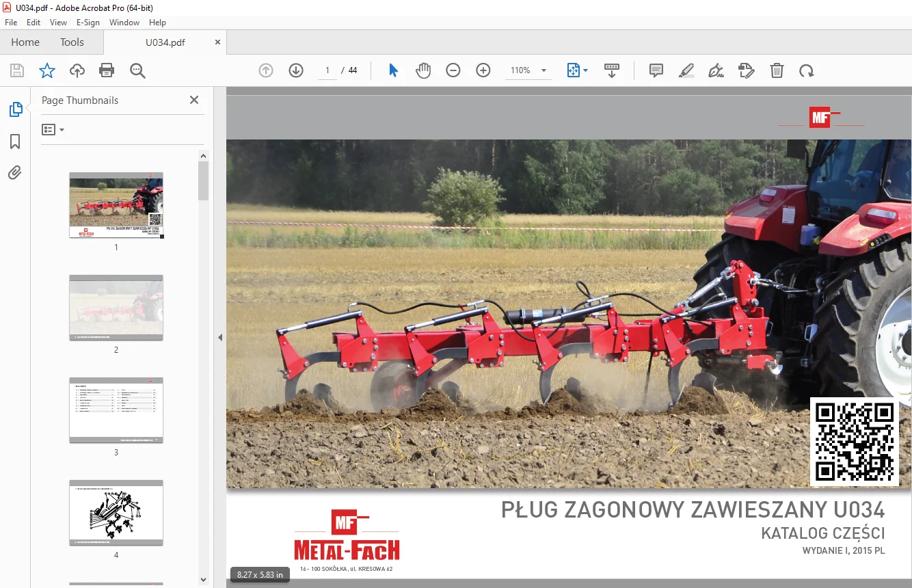Image resolution: width=912 pixels, height=588 pixels.
Task: Click the scrolling mode keyboard icon
Action: pos(612,70)
